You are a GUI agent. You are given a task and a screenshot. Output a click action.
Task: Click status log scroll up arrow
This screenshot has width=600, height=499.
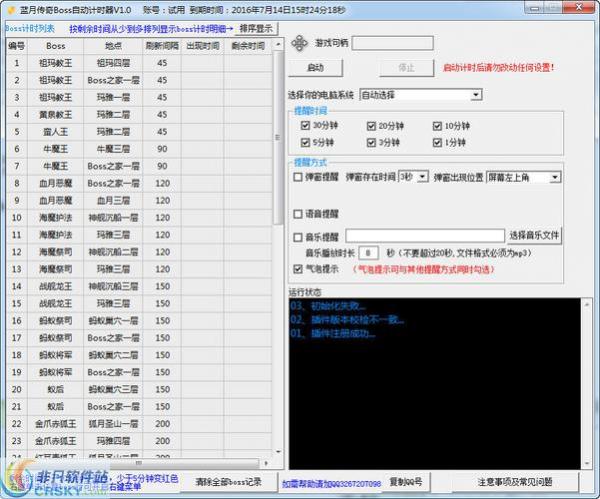pyautogui.click(x=587, y=304)
